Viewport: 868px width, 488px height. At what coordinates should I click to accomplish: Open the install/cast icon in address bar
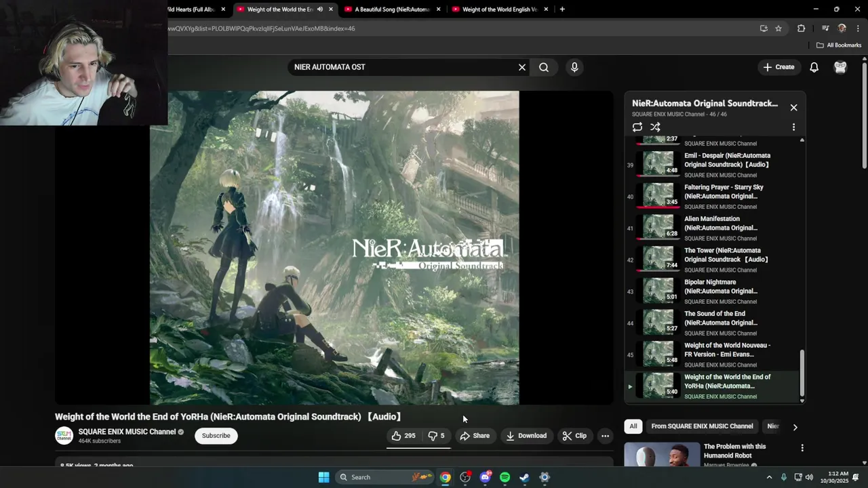coord(764,28)
